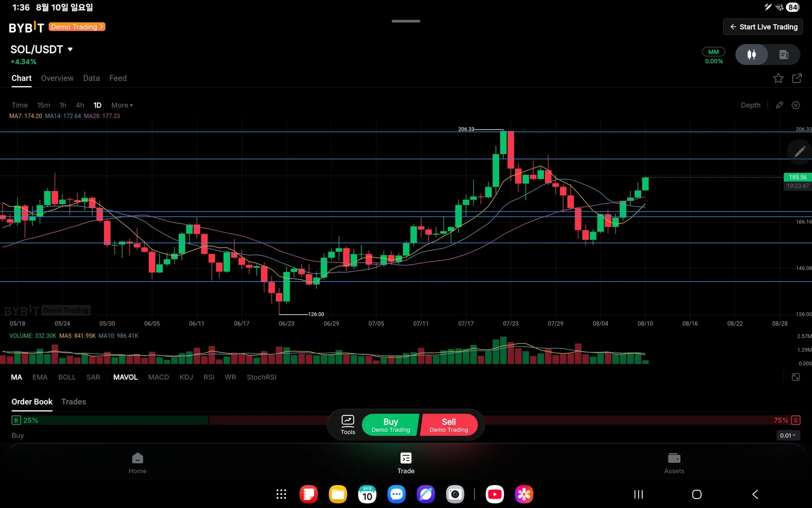The height and width of the screenshot is (508, 812).
Task: Open the recent apps navigation button
Action: click(638, 494)
